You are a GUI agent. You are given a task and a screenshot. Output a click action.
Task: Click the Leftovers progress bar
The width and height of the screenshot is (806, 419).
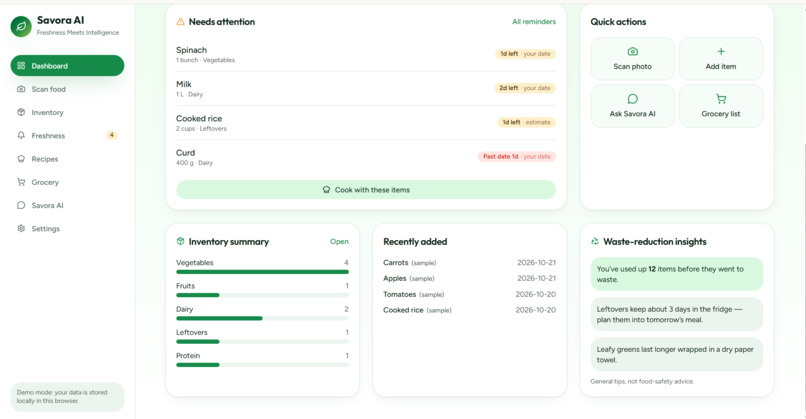[262, 341]
